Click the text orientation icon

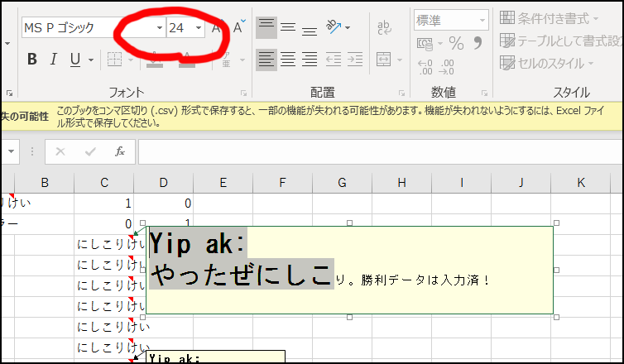click(x=334, y=26)
